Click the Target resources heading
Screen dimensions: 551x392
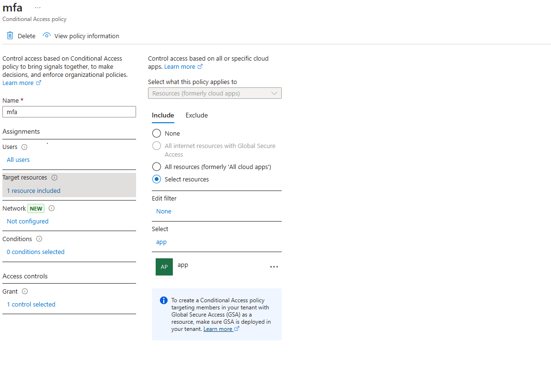25,178
